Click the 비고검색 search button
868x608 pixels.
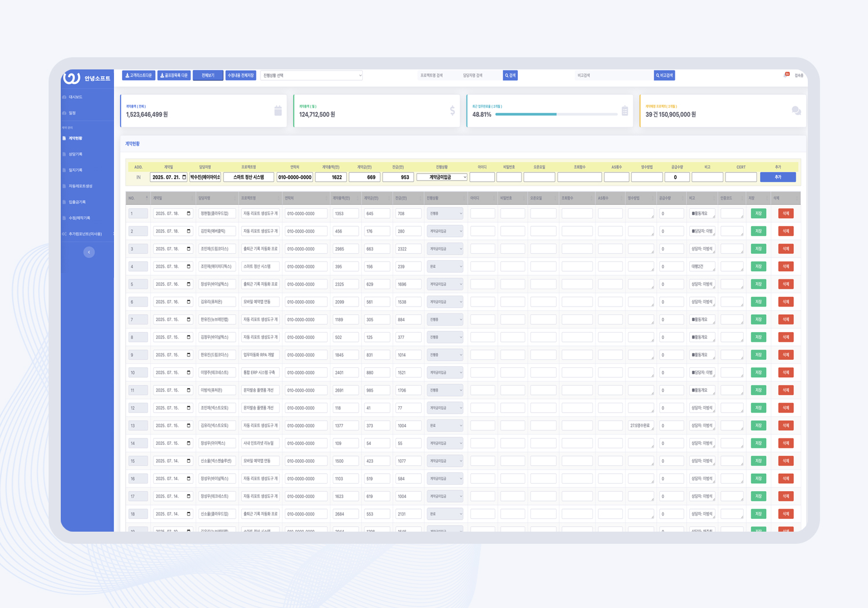[x=664, y=75]
